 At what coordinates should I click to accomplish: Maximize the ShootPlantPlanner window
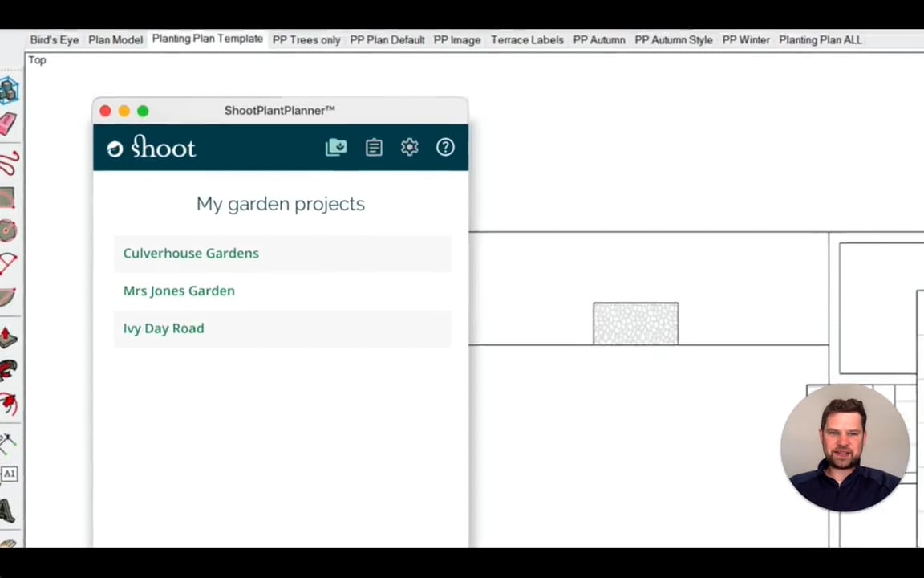[x=144, y=111]
